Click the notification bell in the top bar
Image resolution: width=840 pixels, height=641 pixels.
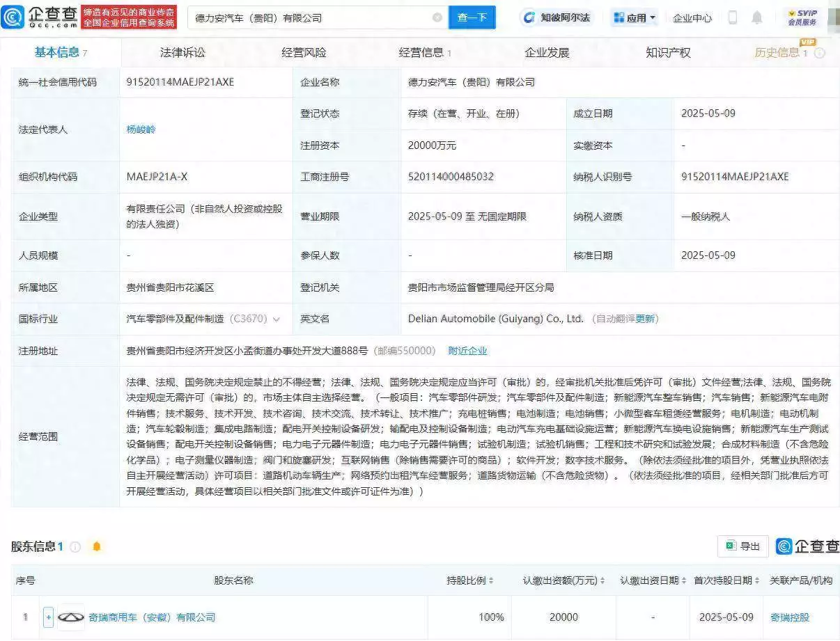tap(758, 17)
